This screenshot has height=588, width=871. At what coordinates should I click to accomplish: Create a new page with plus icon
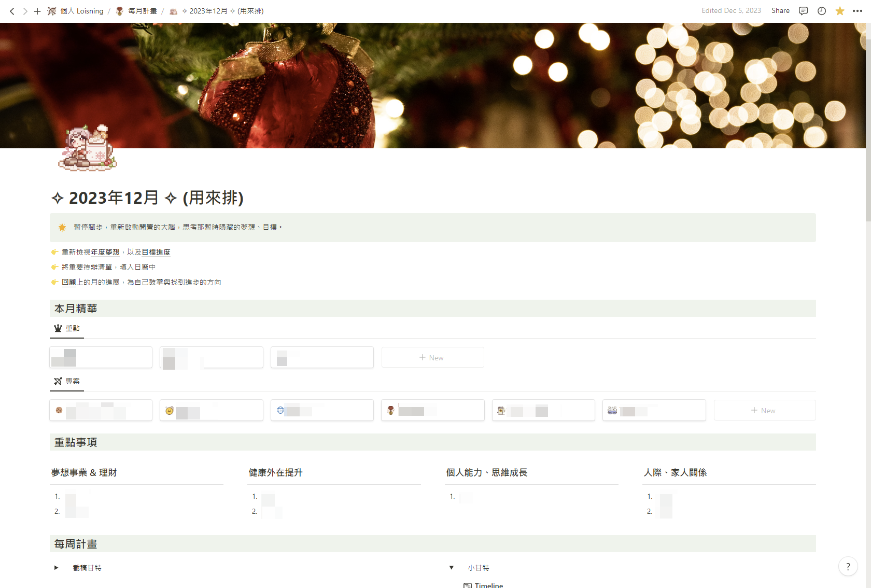[37, 11]
